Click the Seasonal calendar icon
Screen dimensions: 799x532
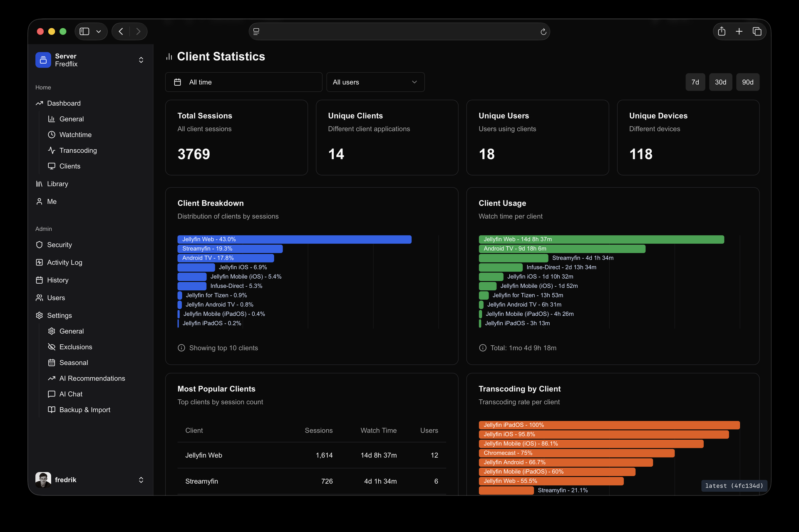52,363
